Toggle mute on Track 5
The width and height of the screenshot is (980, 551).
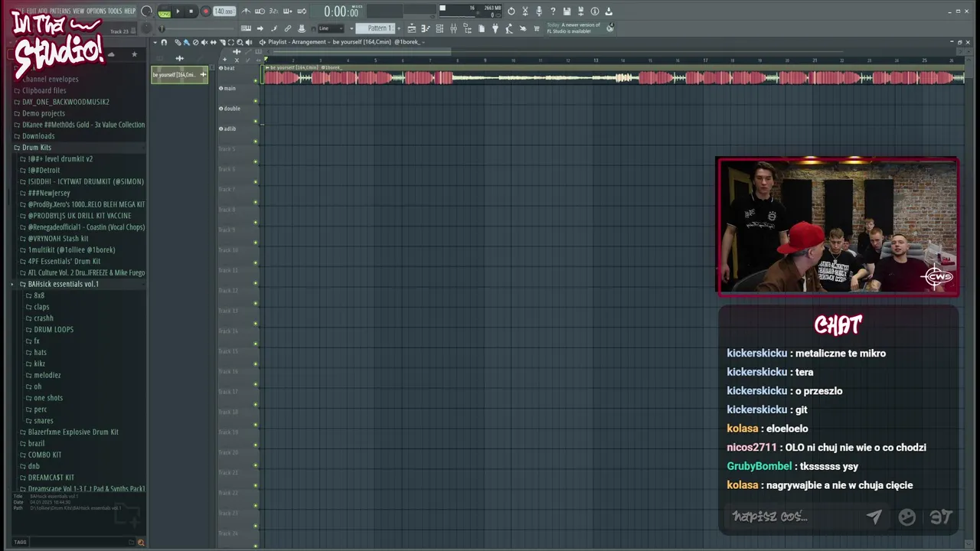[256, 161]
